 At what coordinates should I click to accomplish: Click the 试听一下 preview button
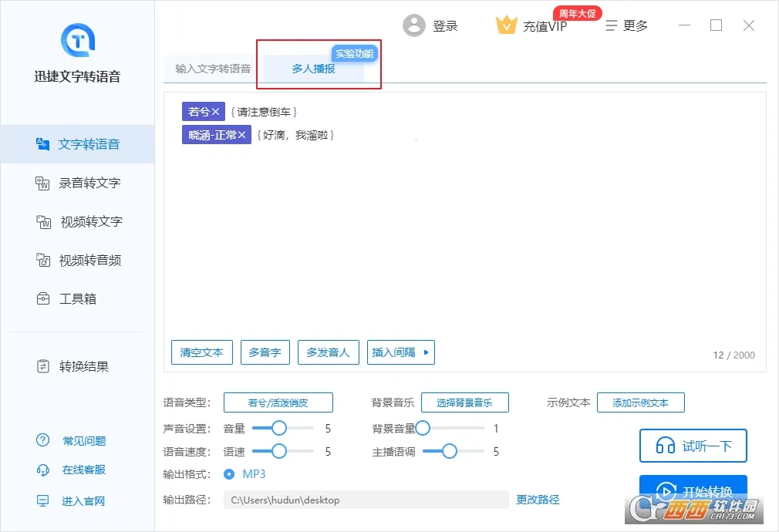693,446
